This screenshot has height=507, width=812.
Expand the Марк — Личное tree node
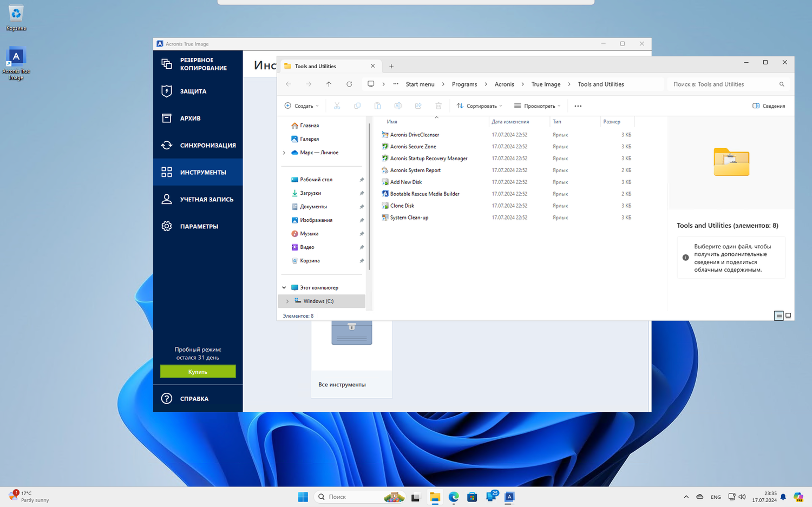pyautogui.click(x=284, y=153)
